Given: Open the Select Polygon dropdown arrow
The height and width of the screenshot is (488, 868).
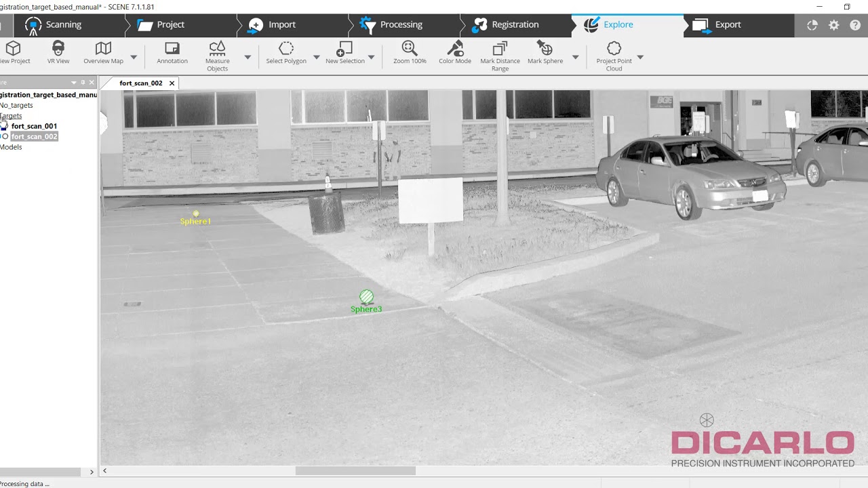Looking at the screenshot, I should [x=317, y=58].
